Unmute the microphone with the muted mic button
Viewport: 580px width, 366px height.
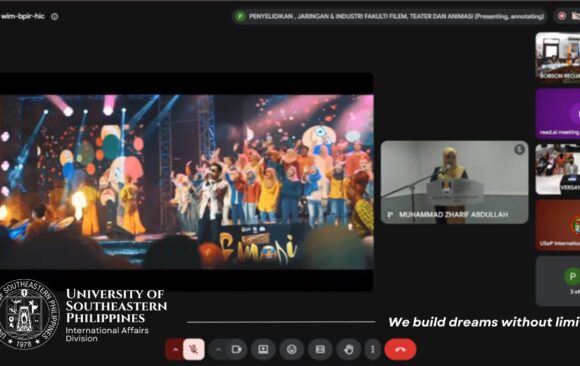pos(193,349)
